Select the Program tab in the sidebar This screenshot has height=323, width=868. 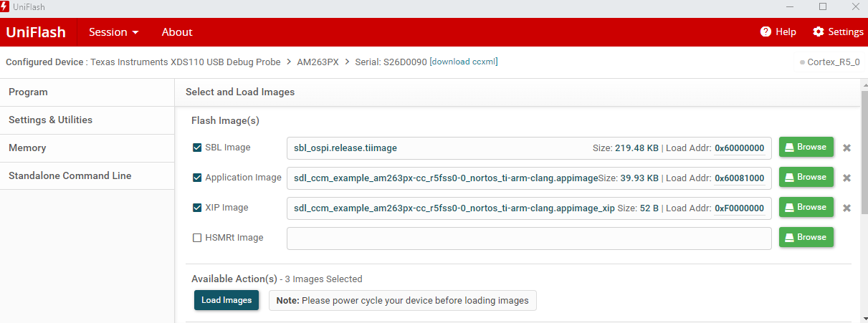87,92
